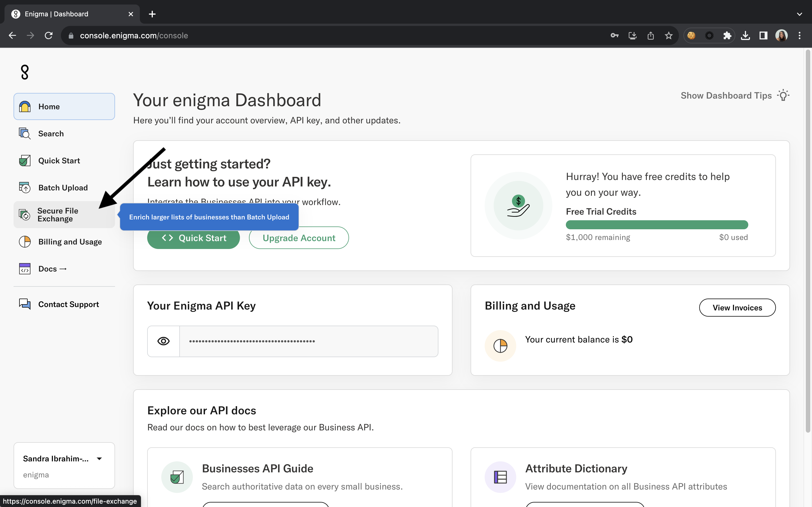This screenshot has width=812, height=507.
Task: Click the Batch Upload sidebar icon
Action: coord(25,188)
